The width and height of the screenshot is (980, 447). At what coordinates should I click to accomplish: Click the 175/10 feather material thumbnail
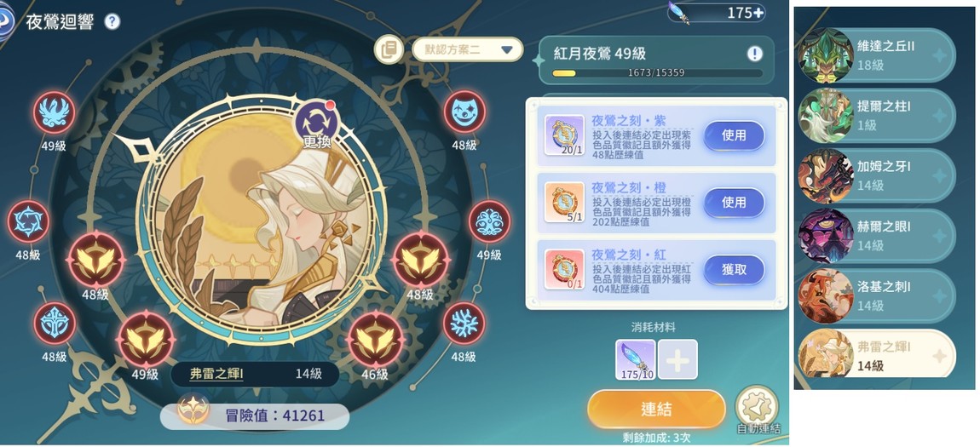click(x=636, y=359)
